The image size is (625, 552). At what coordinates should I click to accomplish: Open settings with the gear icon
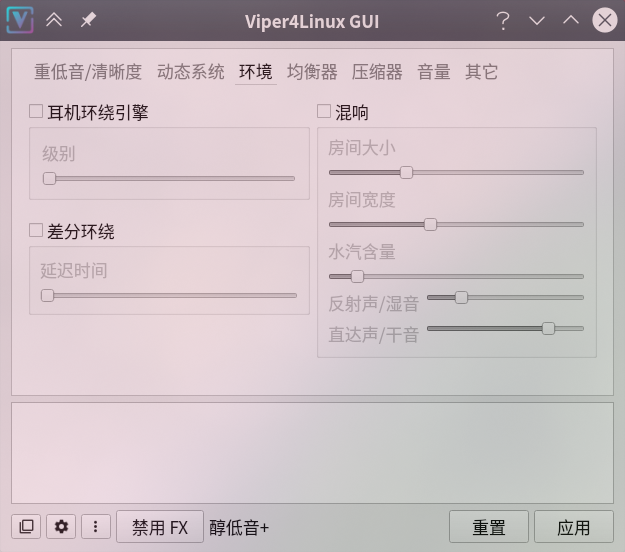coord(61,526)
